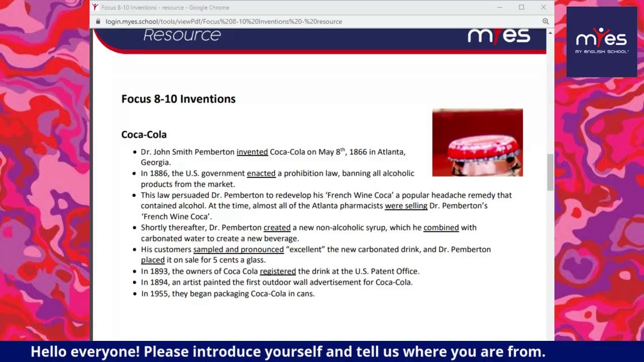Click the 'Focus 8-10 Inventions' heading

pos(178,99)
